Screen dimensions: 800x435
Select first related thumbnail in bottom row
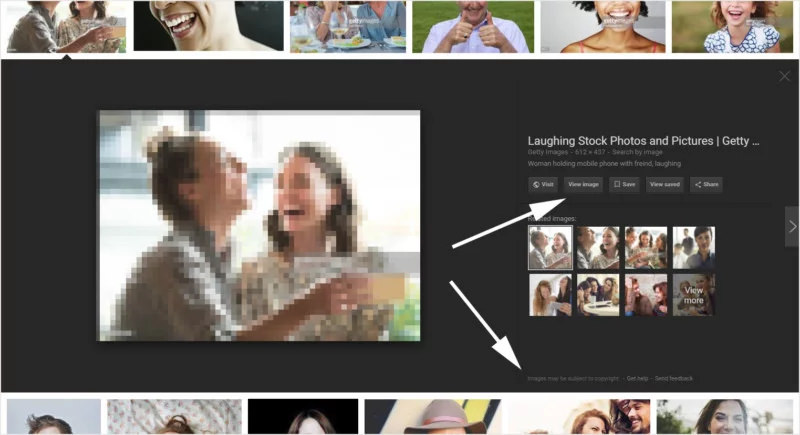coord(550,295)
